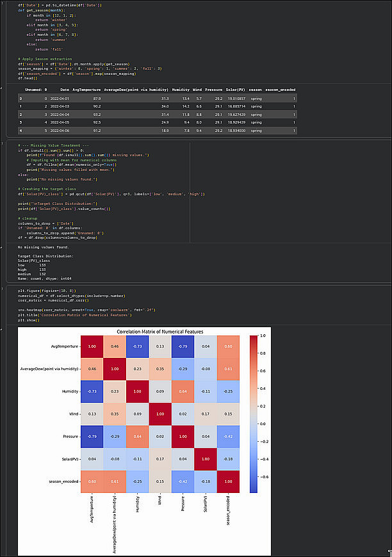Click the 'medium 132' output row
Screen dimensions: 392x557
coord(31,274)
